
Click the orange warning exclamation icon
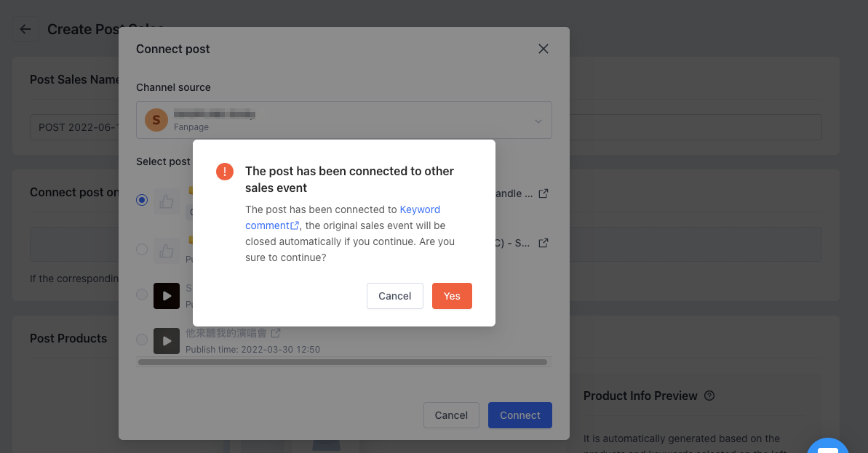click(225, 172)
